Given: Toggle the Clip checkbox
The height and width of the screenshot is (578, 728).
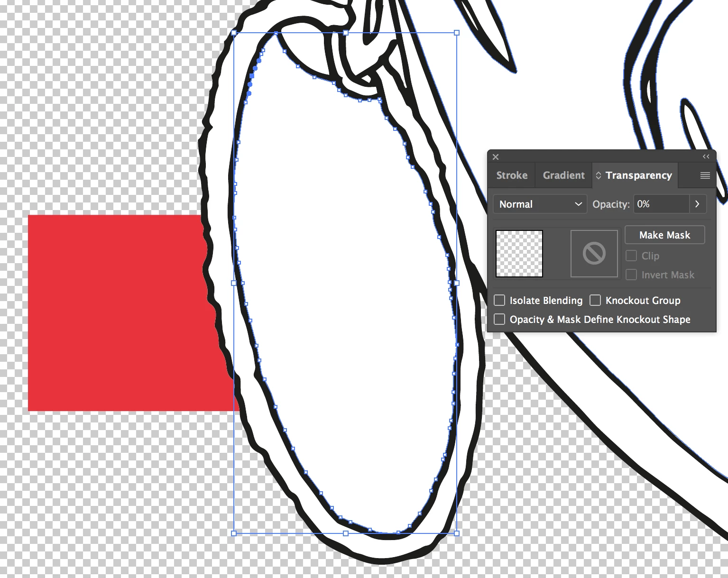Looking at the screenshot, I should click(631, 256).
